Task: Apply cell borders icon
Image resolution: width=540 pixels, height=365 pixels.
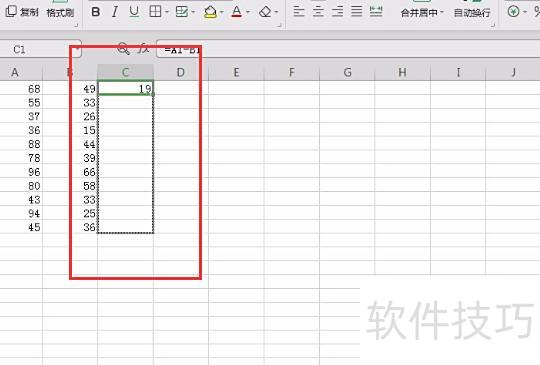Action: click(155, 12)
